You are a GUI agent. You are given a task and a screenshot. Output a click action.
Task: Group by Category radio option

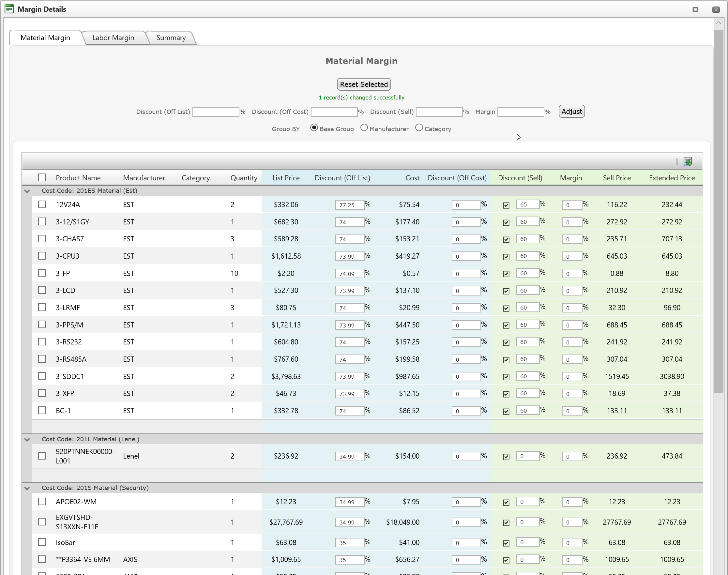point(419,128)
